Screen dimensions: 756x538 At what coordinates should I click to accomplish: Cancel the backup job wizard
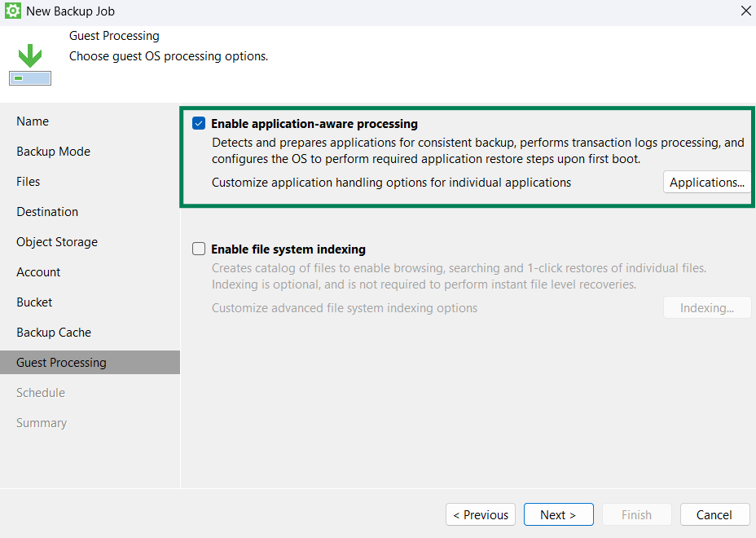tap(714, 514)
